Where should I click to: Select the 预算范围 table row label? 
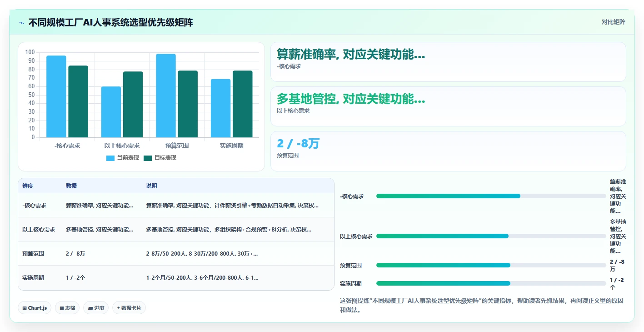pos(33,254)
